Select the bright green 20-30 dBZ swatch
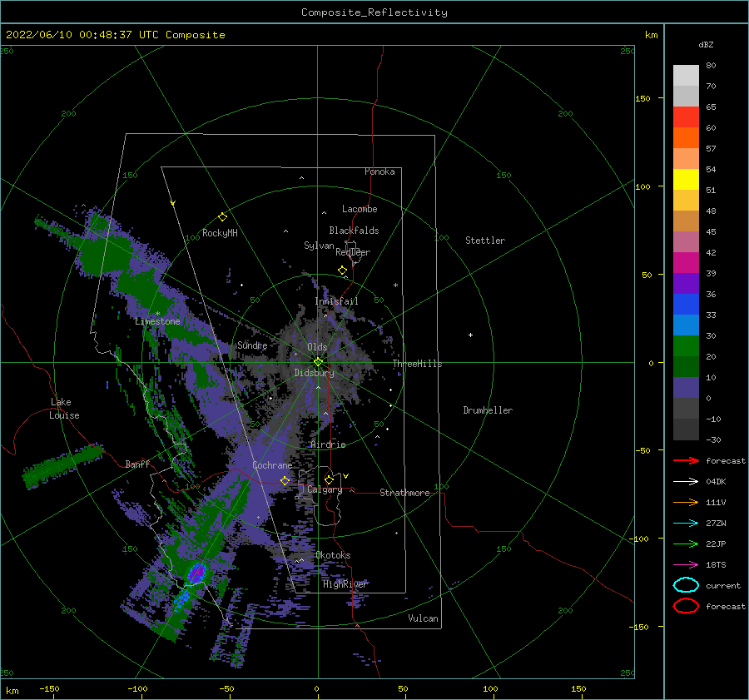Screen dimensions: 749x700 point(686,346)
